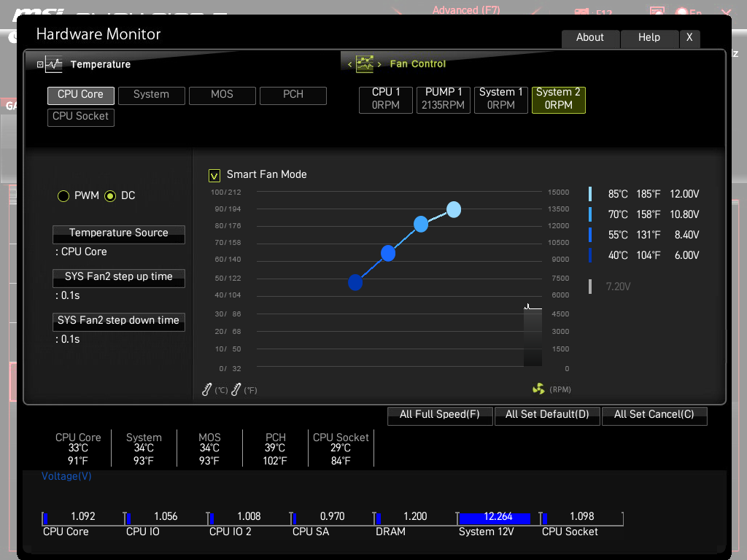Open SYS Fan2 step up time setting
The image size is (747, 560).
point(119,278)
